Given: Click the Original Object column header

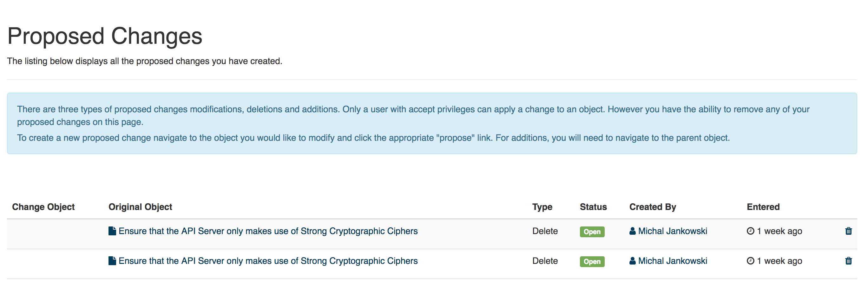Looking at the screenshot, I should click(x=140, y=207).
